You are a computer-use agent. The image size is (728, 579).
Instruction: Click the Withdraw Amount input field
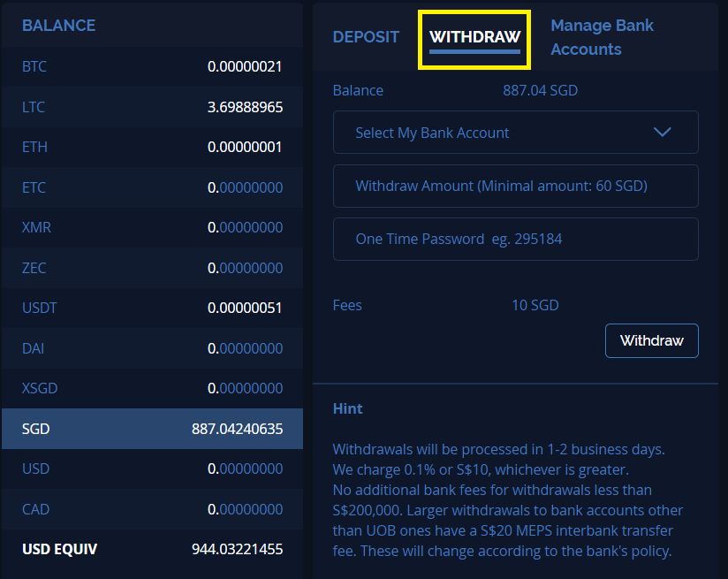click(x=515, y=186)
